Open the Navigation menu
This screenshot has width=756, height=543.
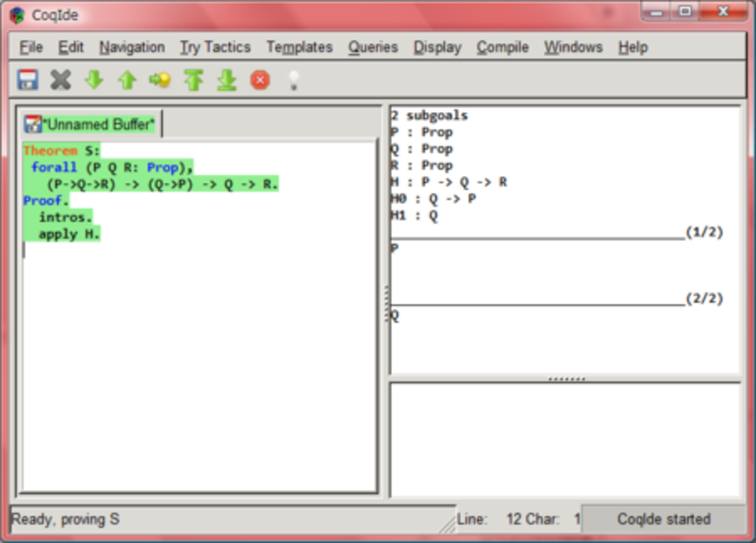132,47
